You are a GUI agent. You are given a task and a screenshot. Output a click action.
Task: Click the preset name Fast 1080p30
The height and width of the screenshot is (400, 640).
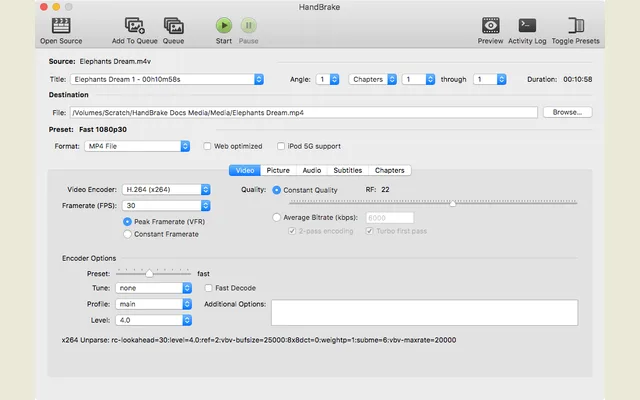tap(103, 129)
